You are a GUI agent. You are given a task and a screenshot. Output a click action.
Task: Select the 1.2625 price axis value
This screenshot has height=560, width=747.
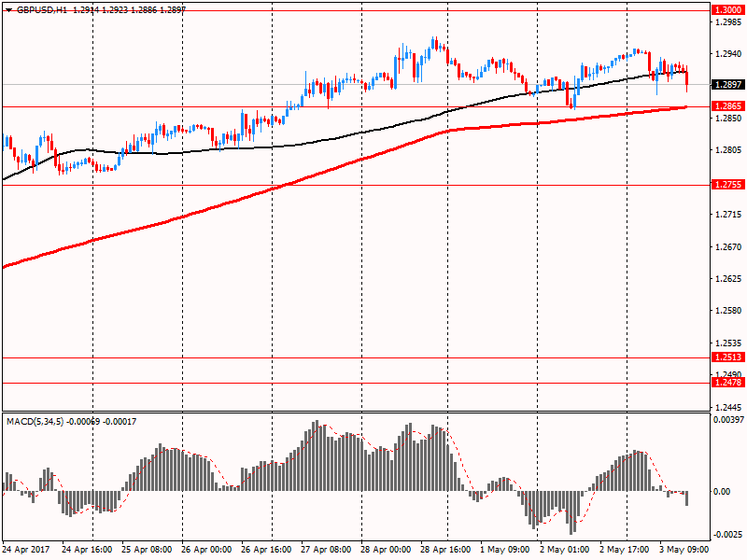[728, 278]
